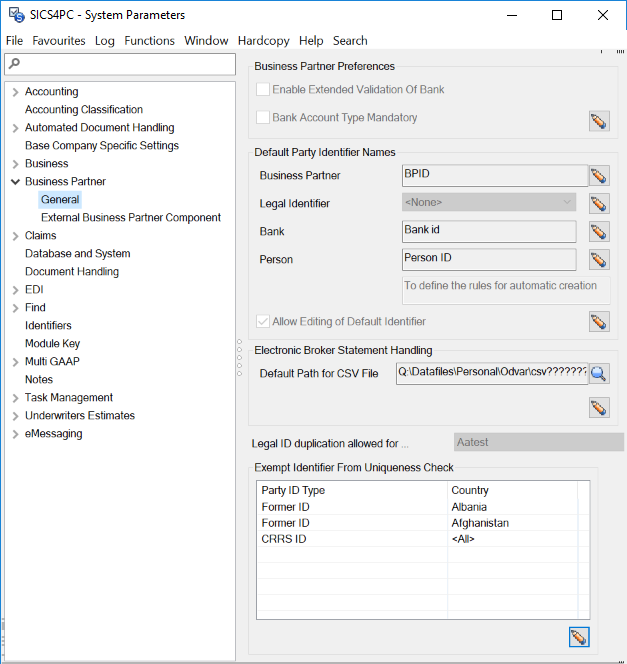Toggle Allow Editing of Default Identifier
Viewport: 627px width, 664px height.
264,322
